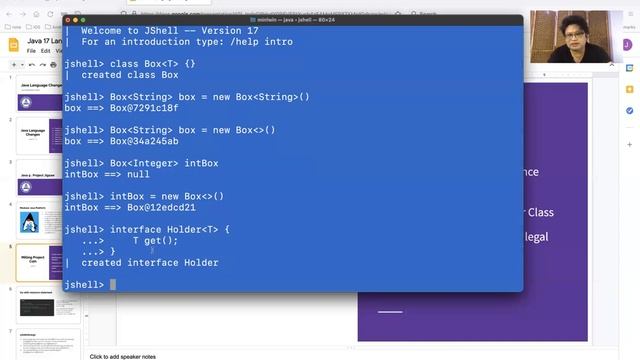Click the Redo icon in Slides toolbar
Viewport: 640px width, 360px height.
click(42, 64)
